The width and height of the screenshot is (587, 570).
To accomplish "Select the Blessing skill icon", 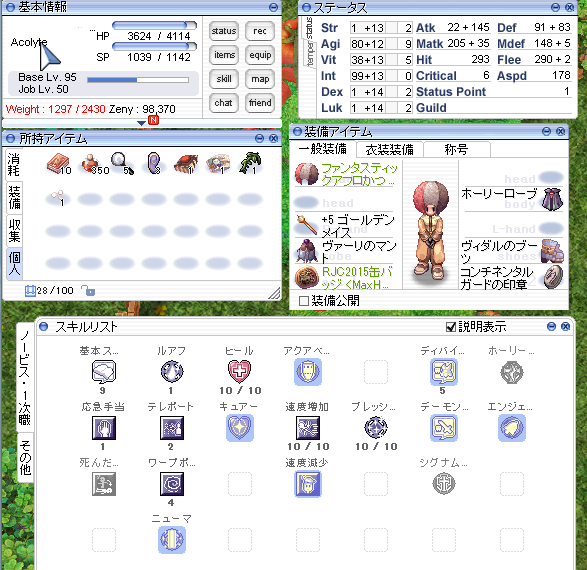I will tap(376, 428).
